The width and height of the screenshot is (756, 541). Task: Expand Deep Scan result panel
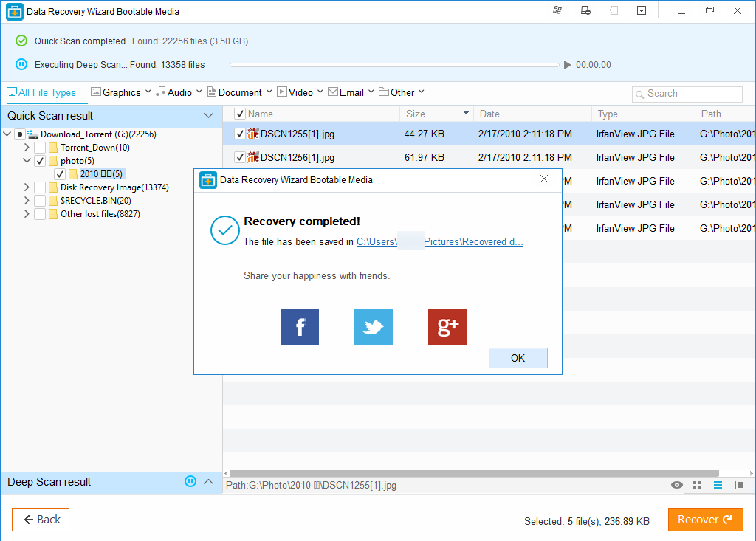208,482
